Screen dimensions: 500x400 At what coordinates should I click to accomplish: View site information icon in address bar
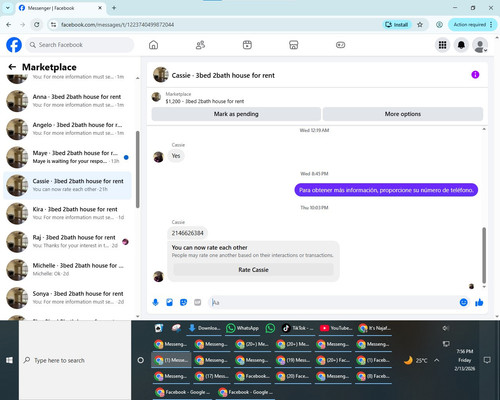click(x=53, y=25)
